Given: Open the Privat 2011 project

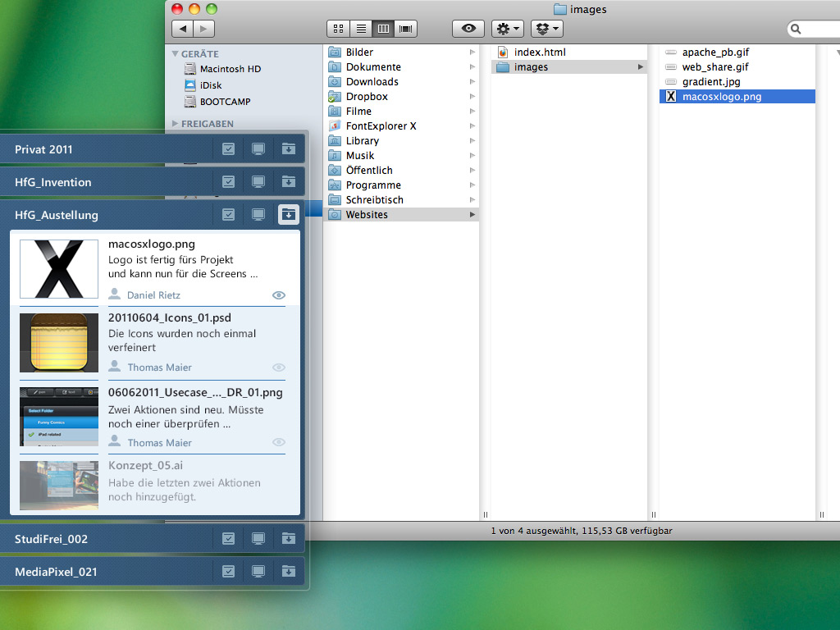Looking at the screenshot, I should [43, 149].
